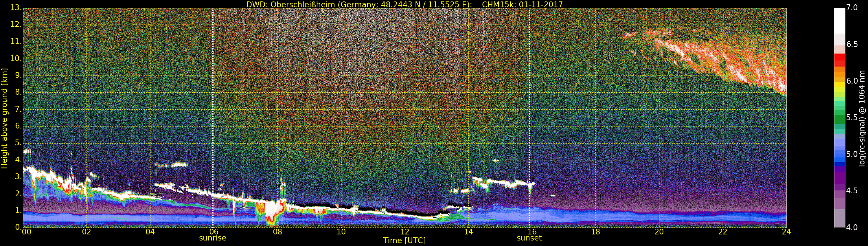868x246 pixels.
Task: Click the red band in the colorbar
Action: (839, 60)
